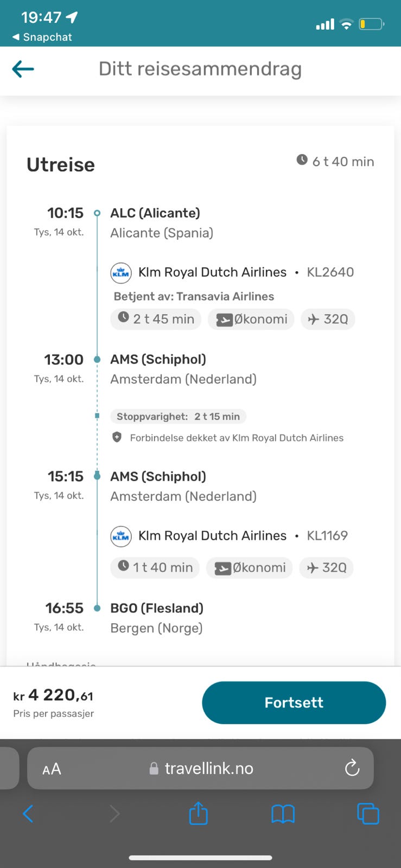The height and width of the screenshot is (868, 401).
Task: Tap the back arrow in page header
Action: click(x=23, y=69)
